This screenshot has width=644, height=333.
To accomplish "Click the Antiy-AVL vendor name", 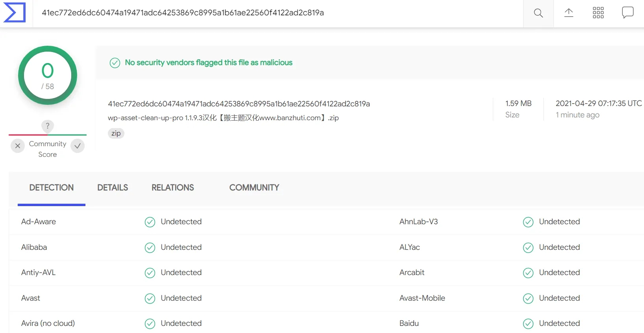I will pyautogui.click(x=39, y=272).
